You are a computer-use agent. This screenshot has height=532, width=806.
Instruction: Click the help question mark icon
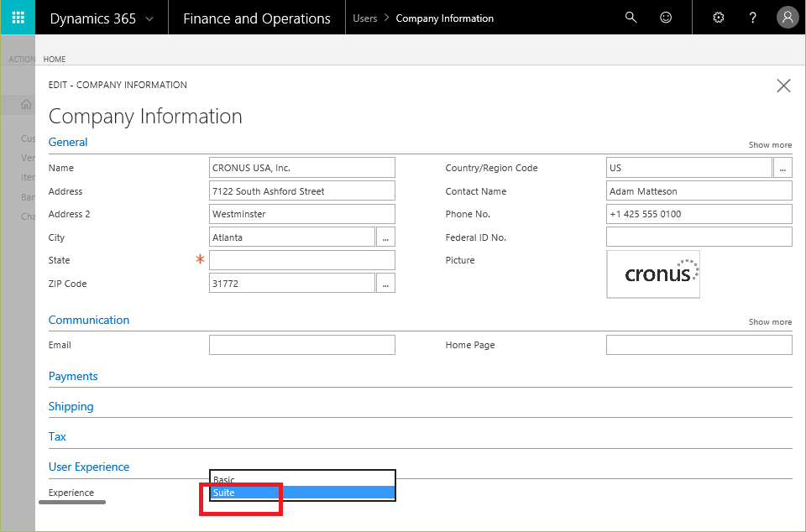(x=752, y=18)
